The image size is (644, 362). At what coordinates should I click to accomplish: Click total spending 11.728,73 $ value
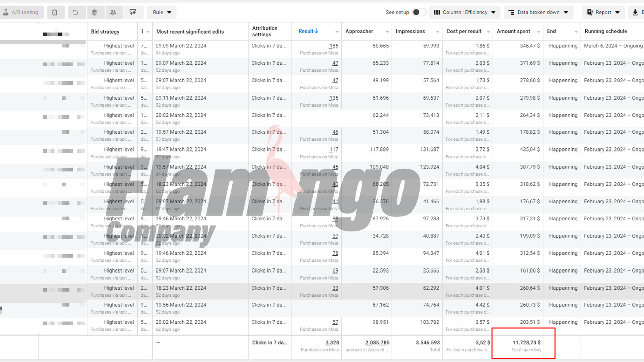(x=526, y=343)
